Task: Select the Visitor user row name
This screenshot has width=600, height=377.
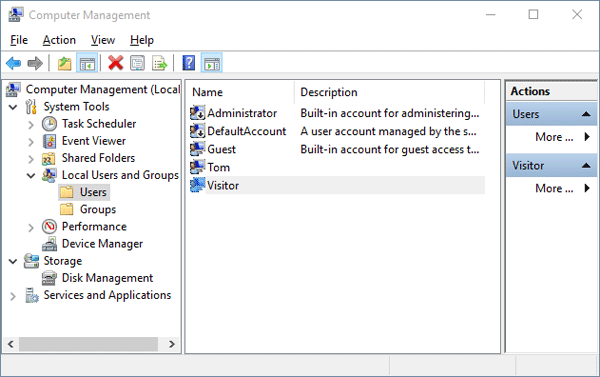Action: coord(223,185)
